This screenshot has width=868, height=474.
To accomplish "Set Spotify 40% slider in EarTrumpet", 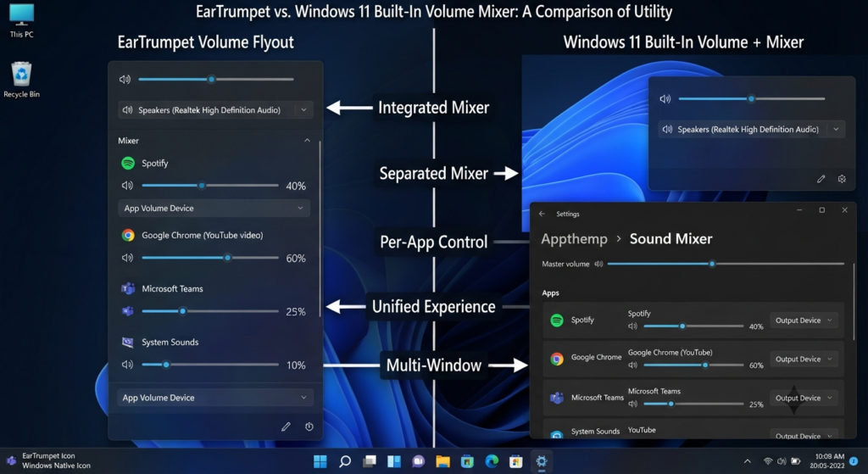I will tap(210, 186).
